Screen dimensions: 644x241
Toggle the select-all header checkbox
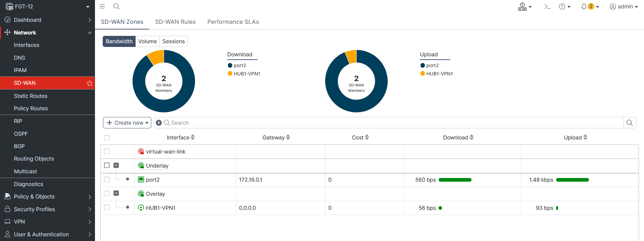coord(107,138)
